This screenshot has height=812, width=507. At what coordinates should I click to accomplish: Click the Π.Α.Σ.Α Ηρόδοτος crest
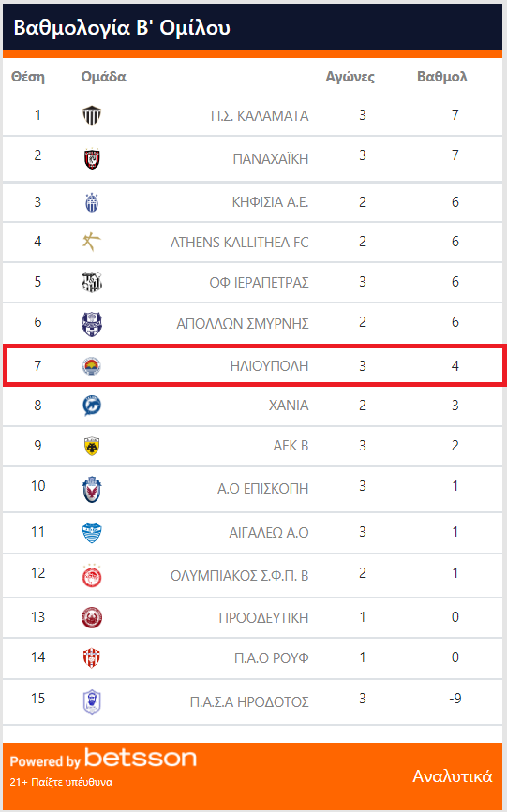click(x=92, y=702)
